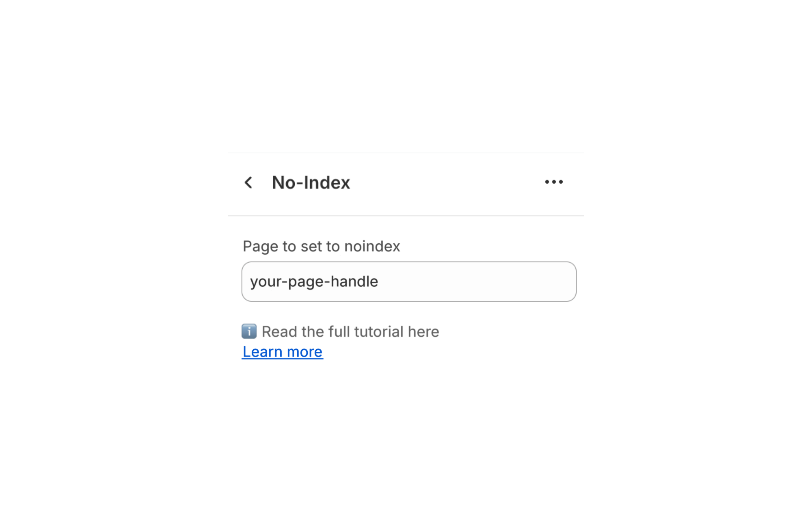
Task: Focus the 'Page to set to noindex' field
Action: (409, 281)
